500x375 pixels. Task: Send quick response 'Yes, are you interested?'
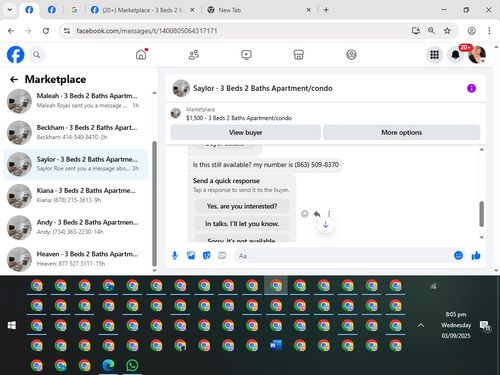pos(242,206)
